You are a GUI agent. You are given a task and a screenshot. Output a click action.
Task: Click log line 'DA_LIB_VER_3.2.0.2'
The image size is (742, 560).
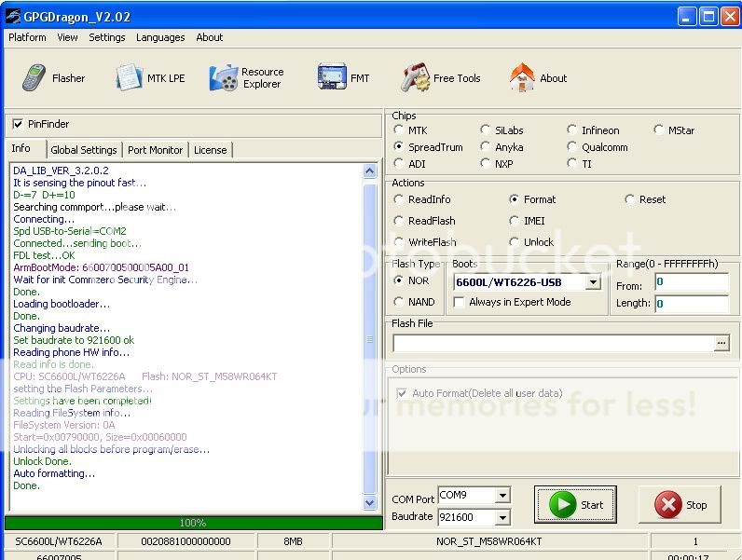pos(61,171)
